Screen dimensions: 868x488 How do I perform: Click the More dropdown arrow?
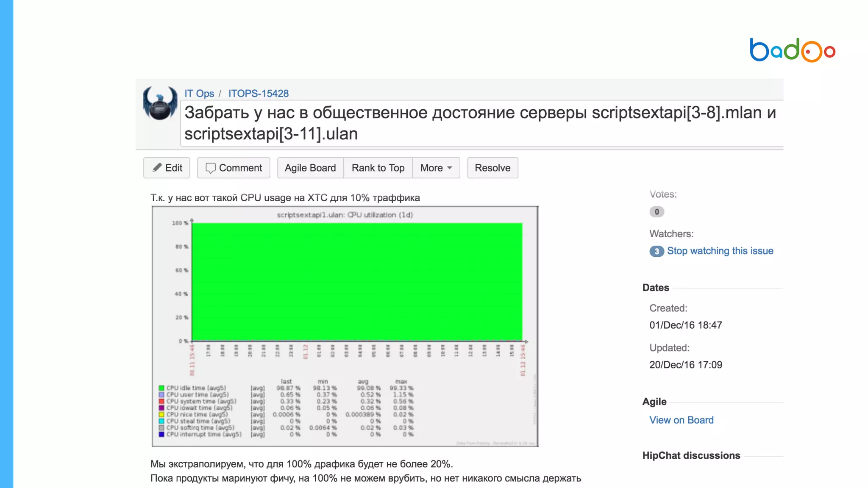click(450, 168)
